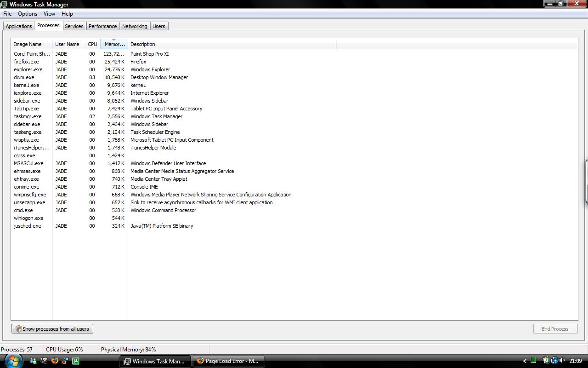The height and width of the screenshot is (368, 588).
Task: Click the Desktop Window Manager description
Action: click(159, 77)
